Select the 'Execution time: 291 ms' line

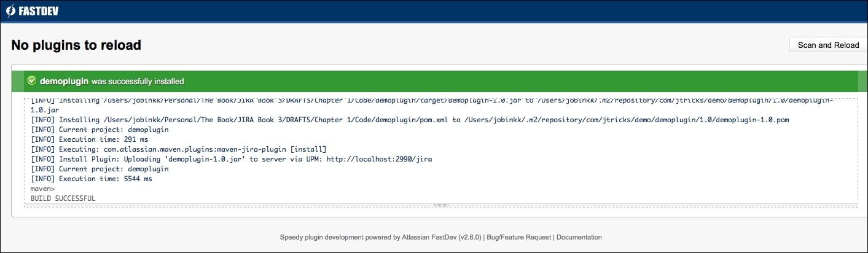tap(89, 139)
